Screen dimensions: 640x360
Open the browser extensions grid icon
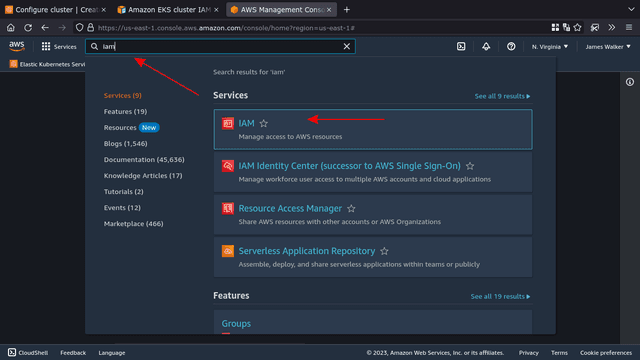(x=555, y=28)
